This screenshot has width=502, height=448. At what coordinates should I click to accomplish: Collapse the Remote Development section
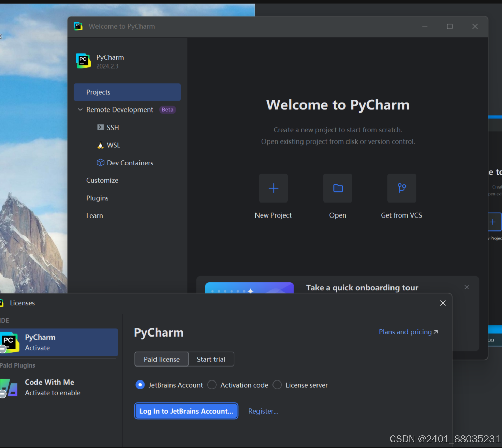pos(80,110)
